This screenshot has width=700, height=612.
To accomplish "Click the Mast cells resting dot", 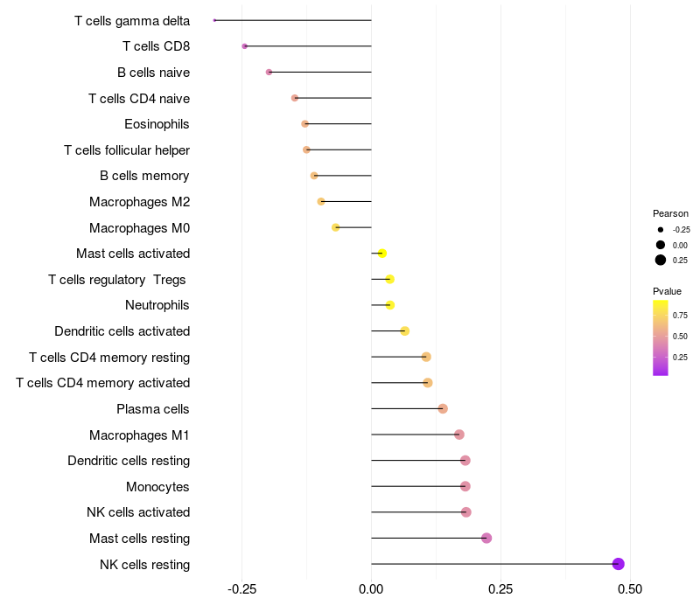I will coord(486,538).
